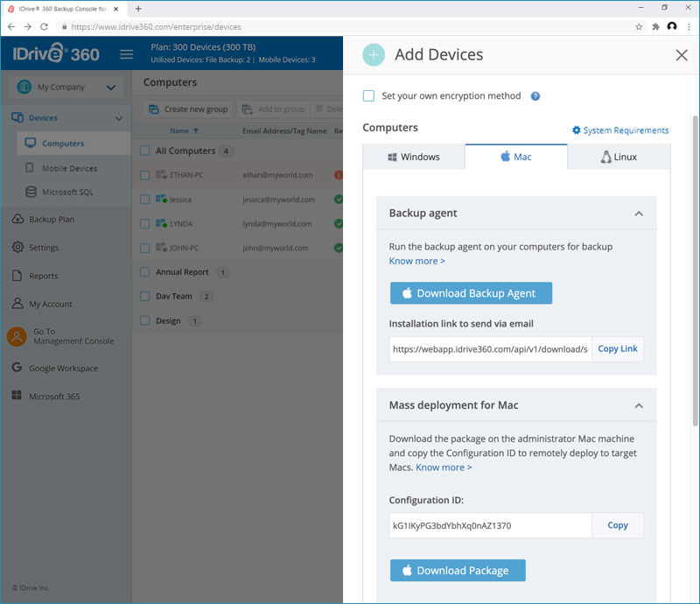Open the encryption method help icon
700x604 pixels.
(535, 96)
